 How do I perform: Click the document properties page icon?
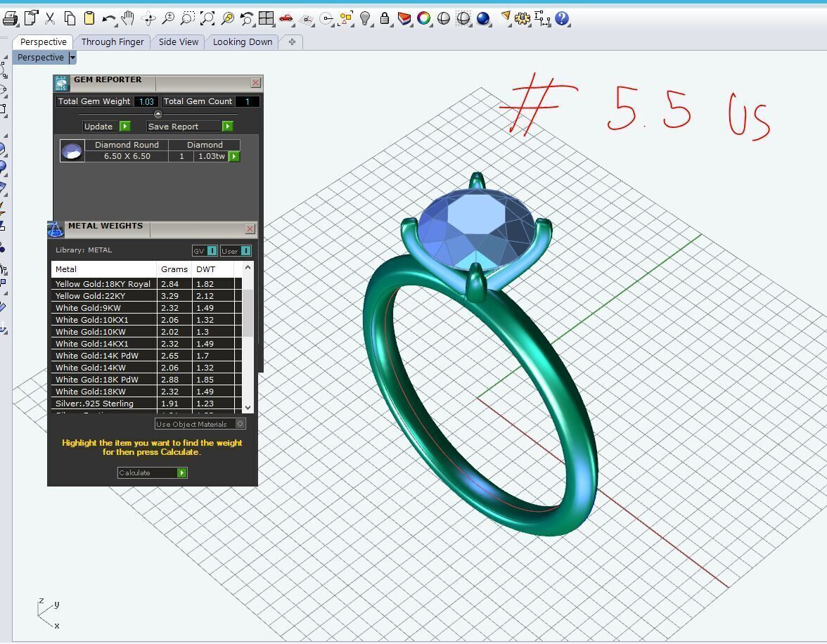coord(31,18)
